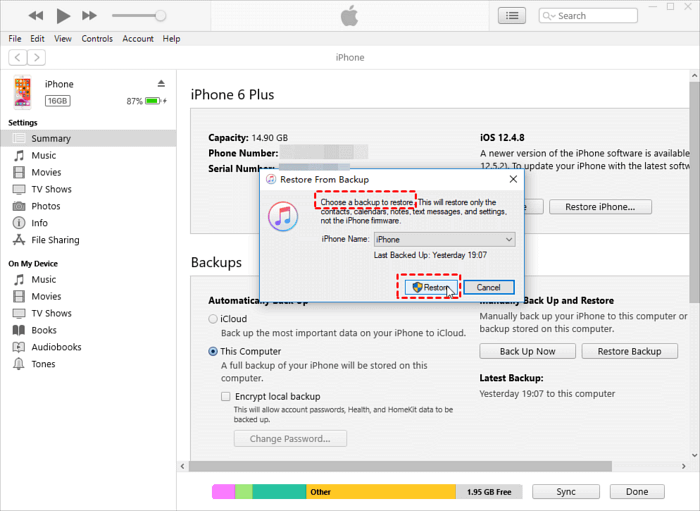700x511 pixels.
Task: Click the Fast Forward next track button
Action: pyautogui.click(x=89, y=16)
